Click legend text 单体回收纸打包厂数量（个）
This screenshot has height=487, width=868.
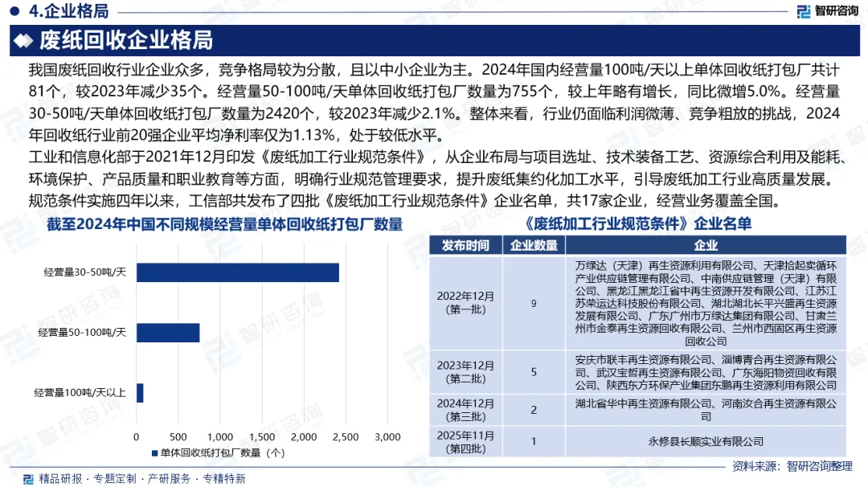(x=223, y=453)
